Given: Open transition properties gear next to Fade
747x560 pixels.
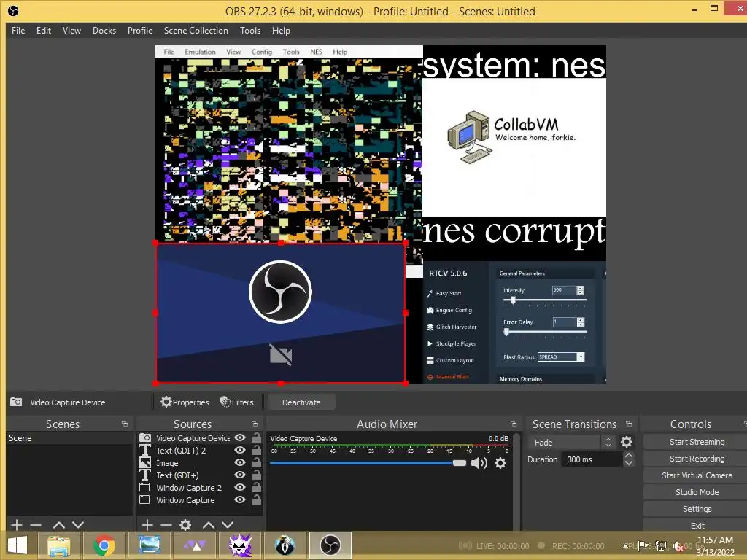Looking at the screenshot, I should click(x=627, y=442).
